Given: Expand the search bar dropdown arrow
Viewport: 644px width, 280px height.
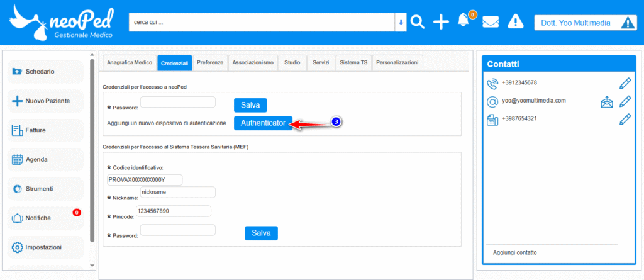Looking at the screenshot, I should [401, 22].
